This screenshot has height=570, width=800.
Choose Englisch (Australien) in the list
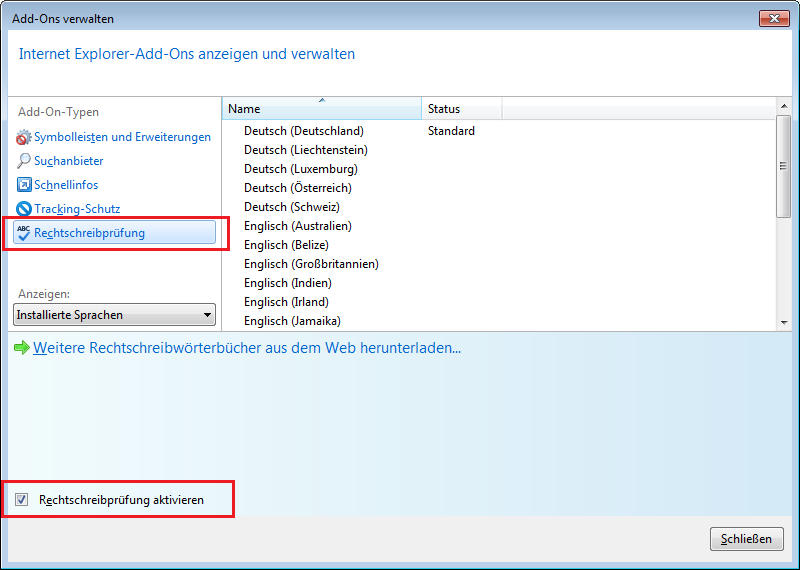coord(297,226)
